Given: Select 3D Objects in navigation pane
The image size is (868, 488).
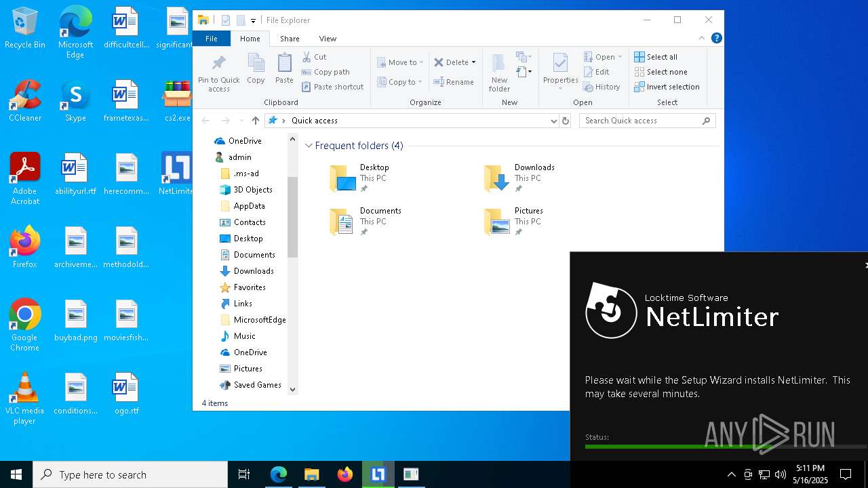Looking at the screenshot, I should coord(246,190).
